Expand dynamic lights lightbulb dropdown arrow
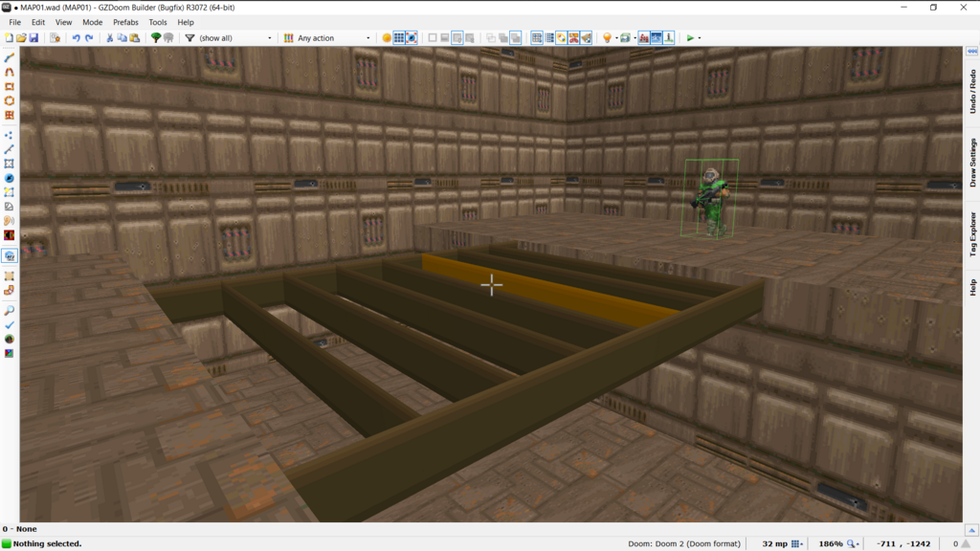The height and width of the screenshot is (551, 980). point(616,38)
